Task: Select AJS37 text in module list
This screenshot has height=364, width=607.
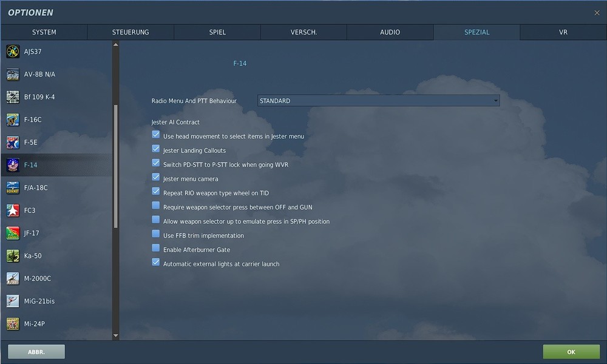Action: (33, 52)
